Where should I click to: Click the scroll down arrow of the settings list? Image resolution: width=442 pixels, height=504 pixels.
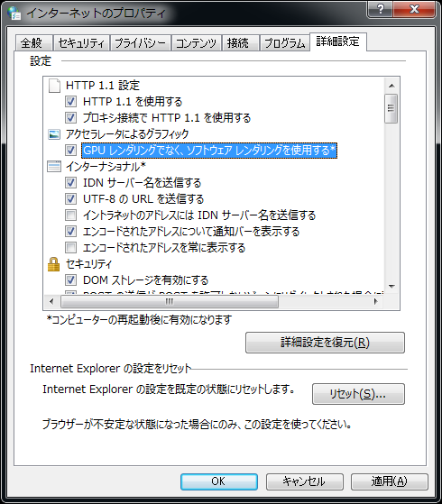(391, 286)
